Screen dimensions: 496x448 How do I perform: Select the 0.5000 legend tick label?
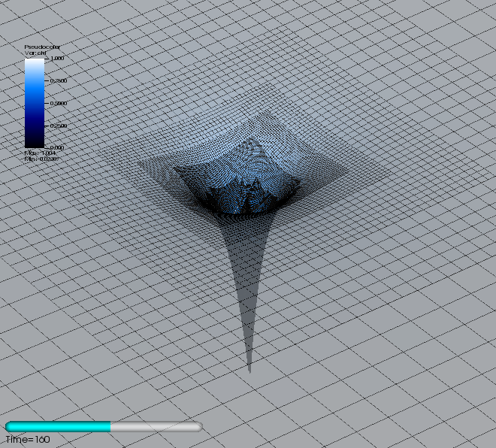click(59, 103)
